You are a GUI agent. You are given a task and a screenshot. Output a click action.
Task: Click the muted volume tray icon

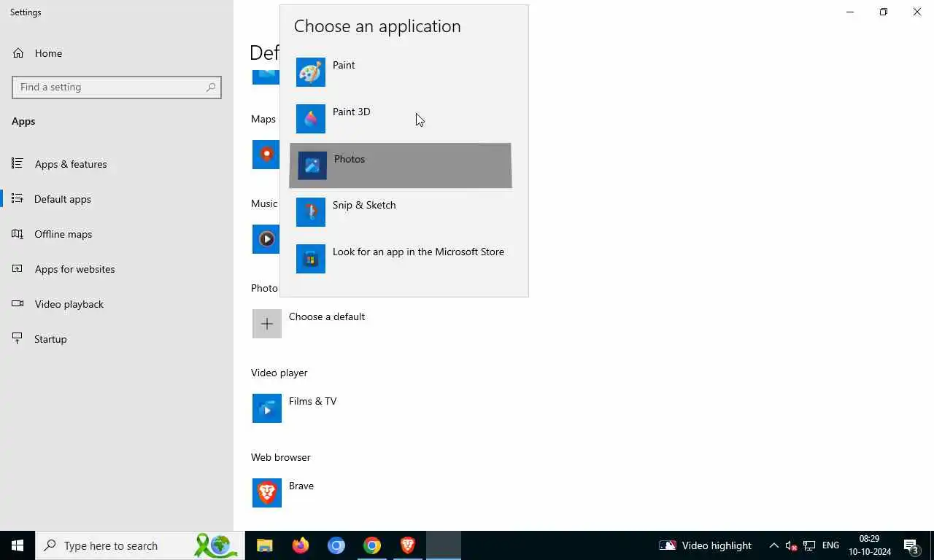click(x=791, y=545)
